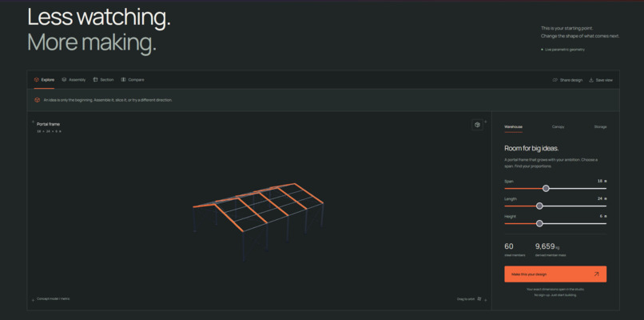Open the Explore tab
The height and width of the screenshot is (320, 644).
pos(44,80)
